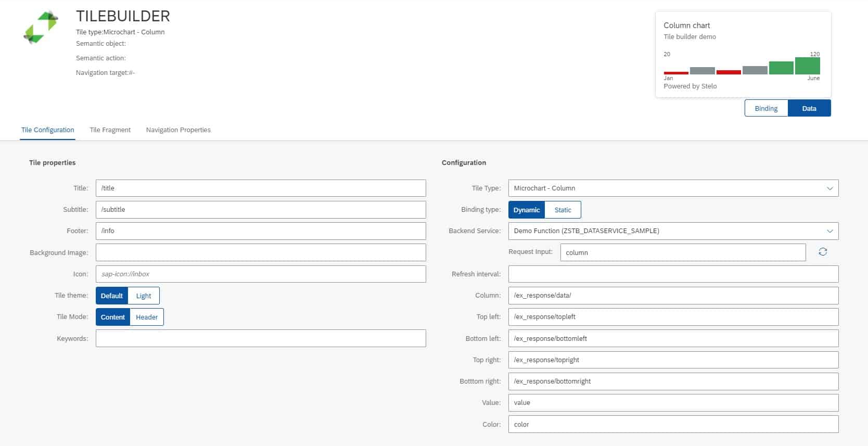This screenshot has height=446, width=868.
Task: Click the Bottom left input field
Action: pos(673,338)
